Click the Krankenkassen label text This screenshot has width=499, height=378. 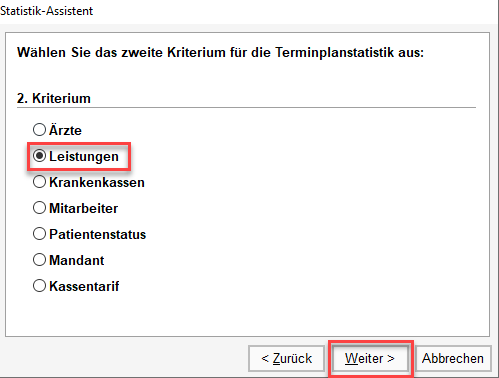(x=97, y=182)
